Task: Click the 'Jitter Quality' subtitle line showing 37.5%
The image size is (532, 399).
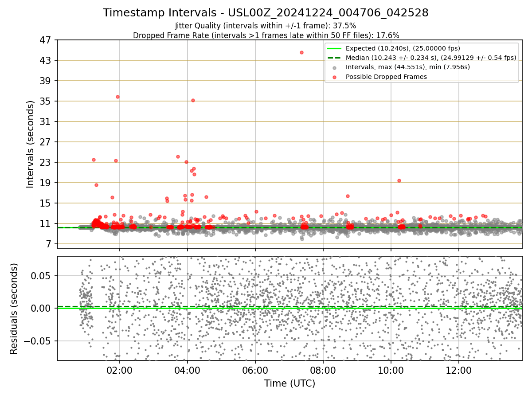Action: click(x=266, y=26)
